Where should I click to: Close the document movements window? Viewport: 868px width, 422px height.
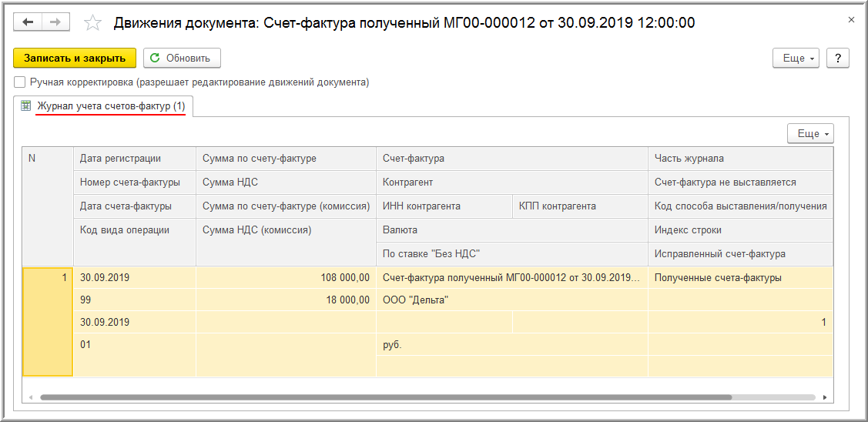[850, 20]
